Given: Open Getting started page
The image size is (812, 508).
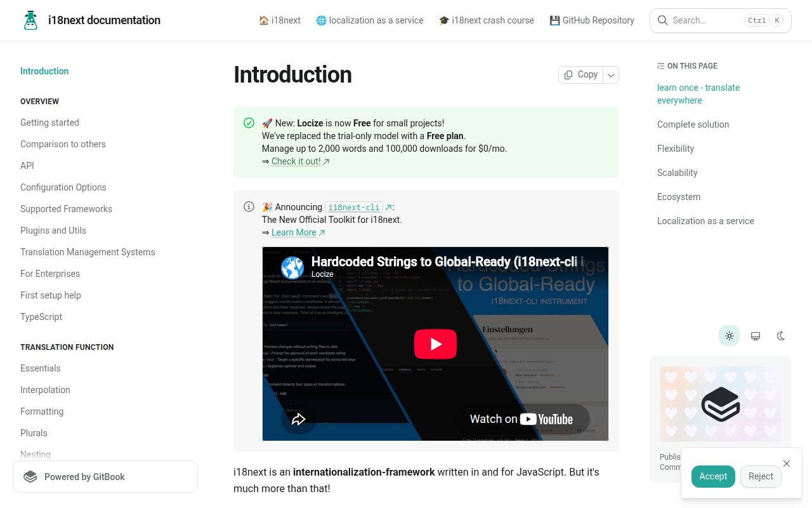Looking at the screenshot, I should click(49, 123).
